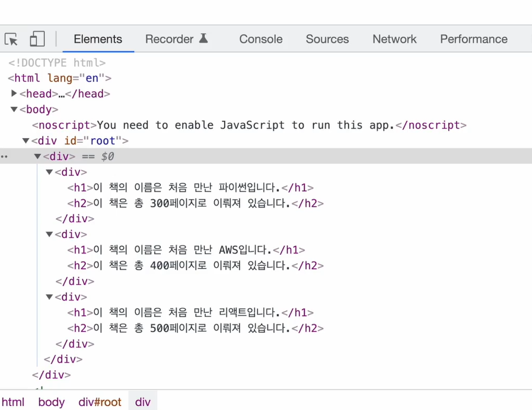Image resolution: width=532 pixels, height=410 pixels.
Task: Select the h1 with 파이썬입니다 text
Action: [190, 187]
